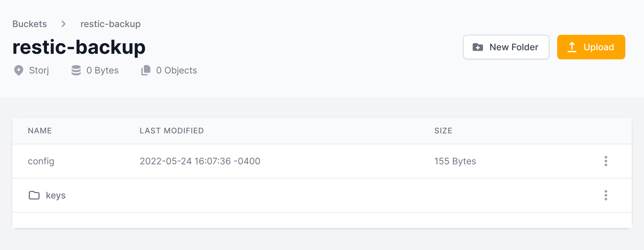
Task: Click the storage stack icon beside 0 Bytes
Action: 76,70
